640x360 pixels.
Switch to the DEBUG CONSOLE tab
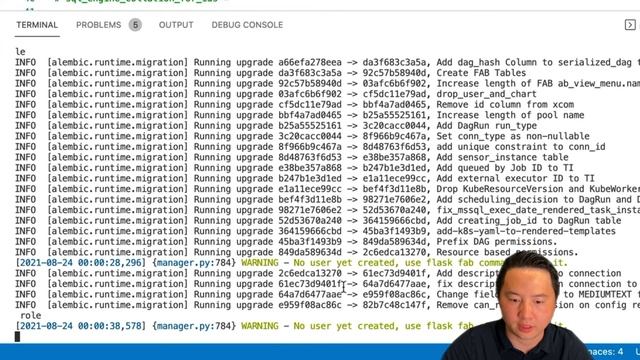pyautogui.click(x=247, y=25)
